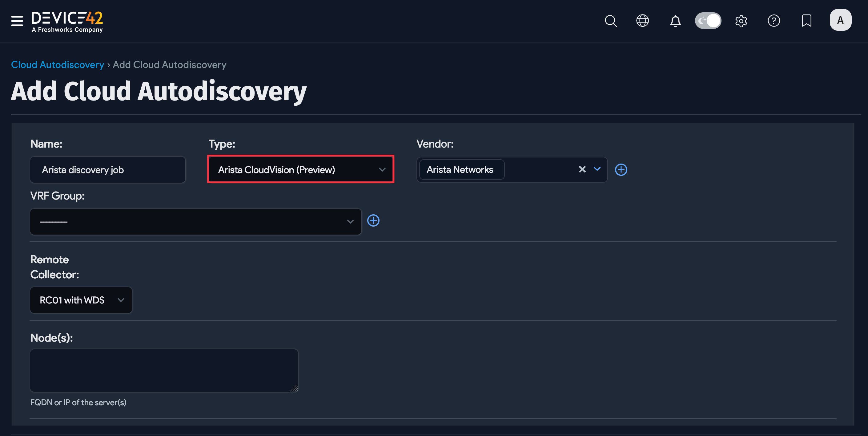Image resolution: width=868 pixels, height=436 pixels.
Task: Clear the Arista Networks vendor selection
Action: point(582,169)
